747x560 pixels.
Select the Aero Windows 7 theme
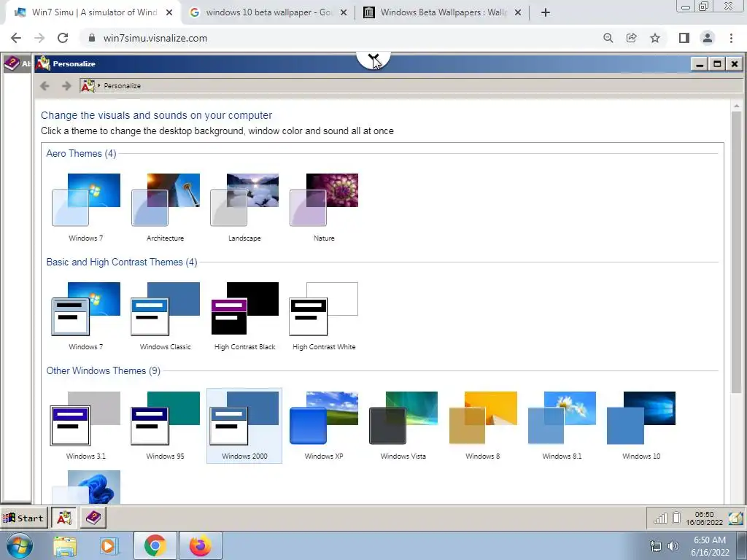click(x=86, y=207)
